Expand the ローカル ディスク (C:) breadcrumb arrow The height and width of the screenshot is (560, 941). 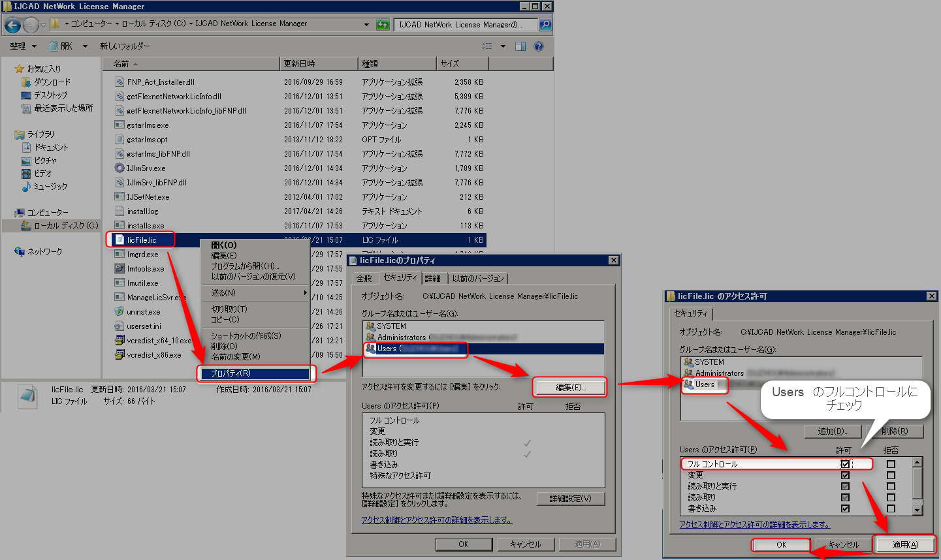click(x=191, y=23)
